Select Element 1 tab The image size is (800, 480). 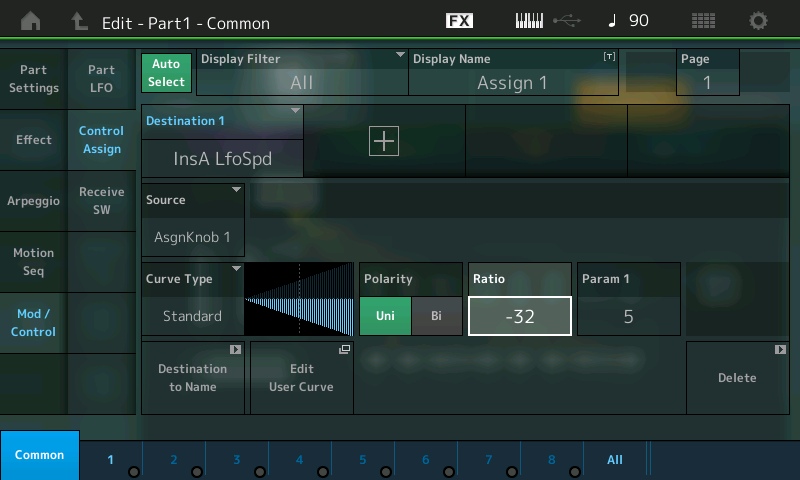(x=111, y=460)
